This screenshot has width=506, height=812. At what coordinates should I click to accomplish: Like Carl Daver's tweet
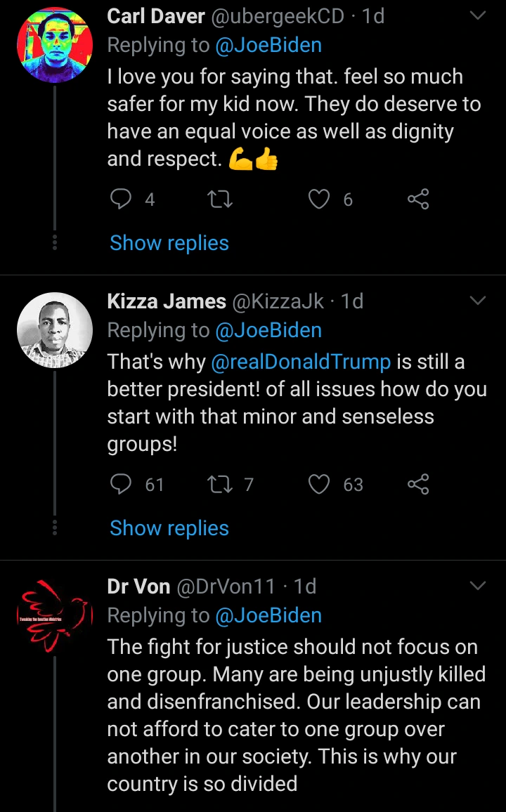(320, 200)
